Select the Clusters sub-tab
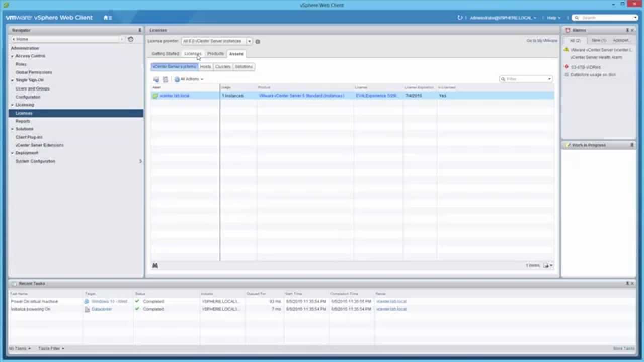This screenshot has width=644, height=362. [223, 67]
